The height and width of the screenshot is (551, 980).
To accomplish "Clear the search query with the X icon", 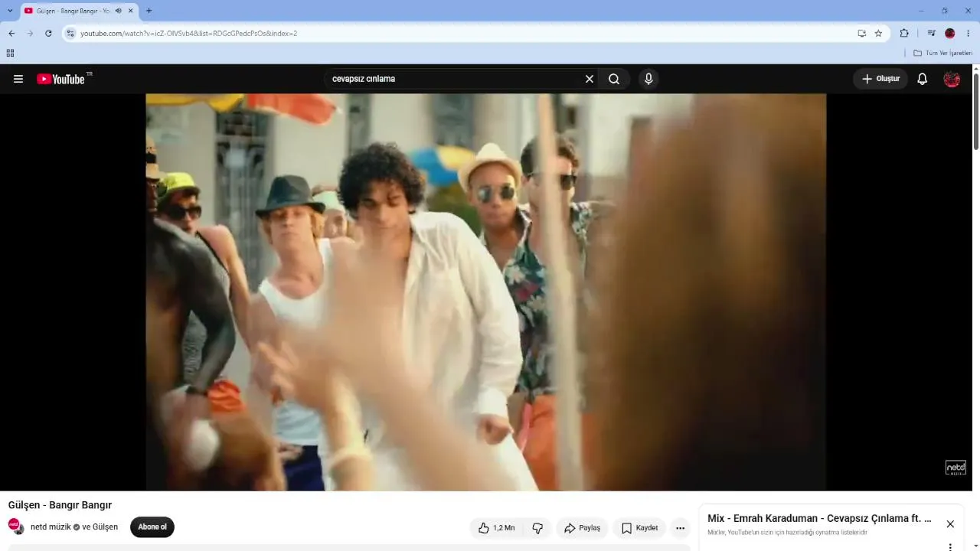I will pos(590,79).
